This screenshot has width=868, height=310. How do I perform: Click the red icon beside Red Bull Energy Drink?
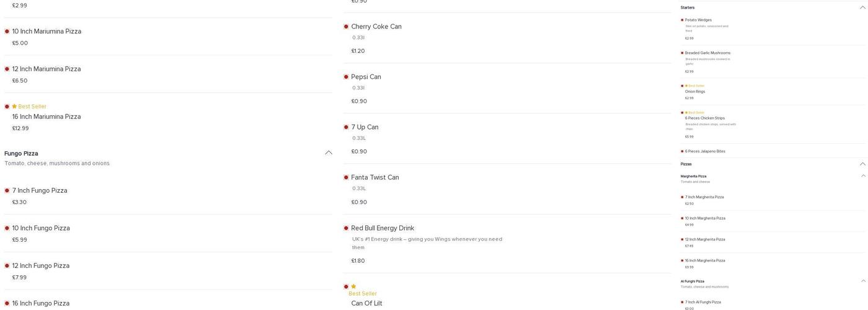346,228
